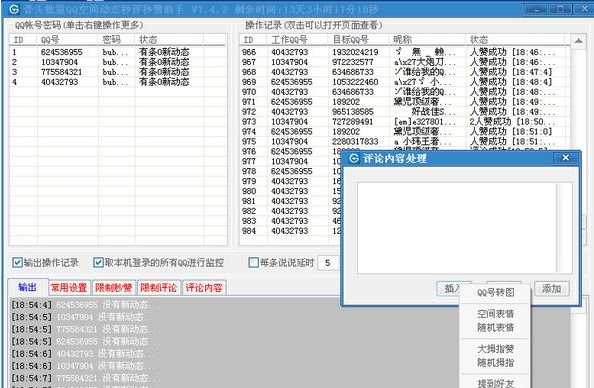Select account row with QQ 775584321
Screen dimensions: 594x388
(118, 72)
